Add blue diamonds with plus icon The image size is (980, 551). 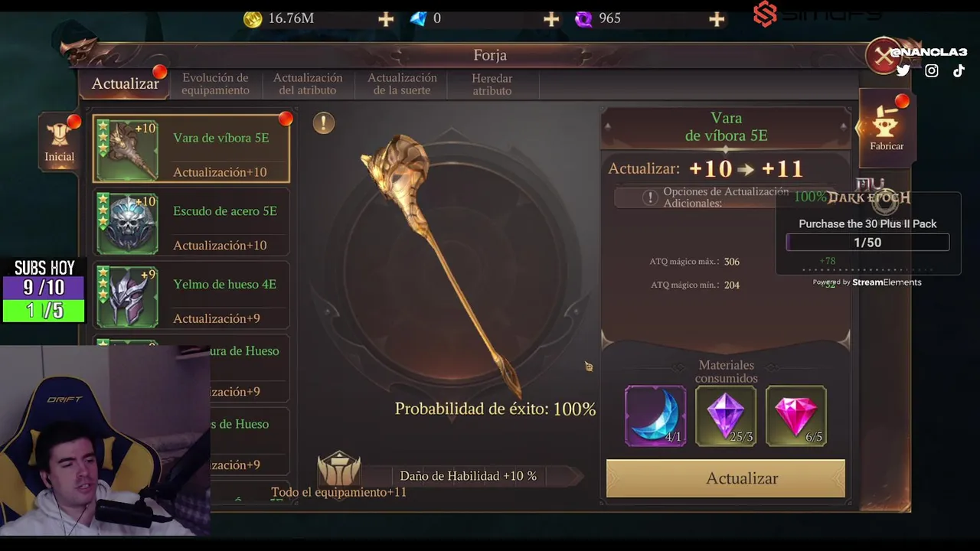(551, 19)
